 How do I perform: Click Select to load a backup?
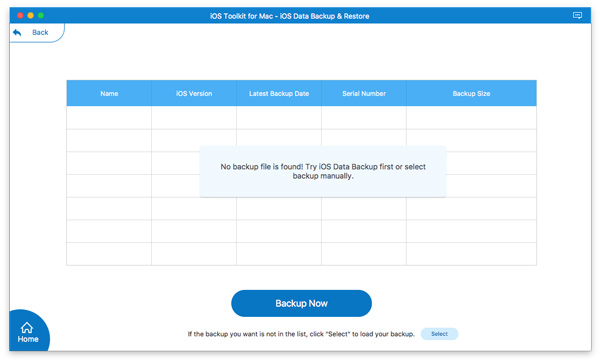[439, 334]
